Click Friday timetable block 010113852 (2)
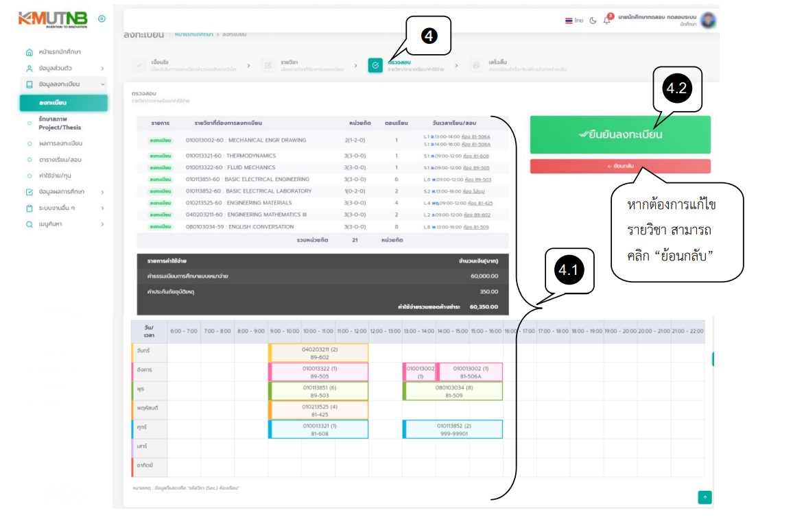Viewport: 804px width, 532px height. 453,429
